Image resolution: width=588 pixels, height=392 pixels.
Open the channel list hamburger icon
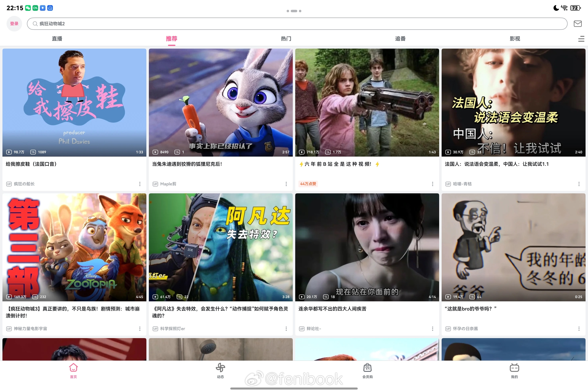581,39
